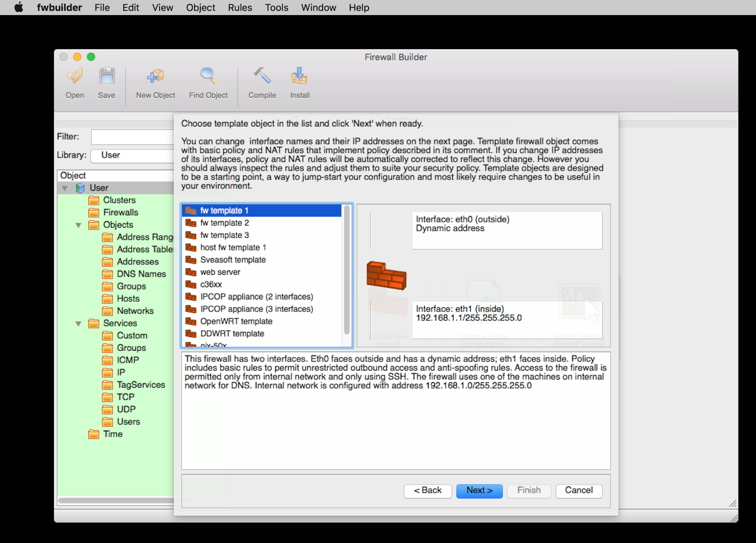The height and width of the screenshot is (543, 756).
Task: Click into the Filter text field
Action: 132,137
